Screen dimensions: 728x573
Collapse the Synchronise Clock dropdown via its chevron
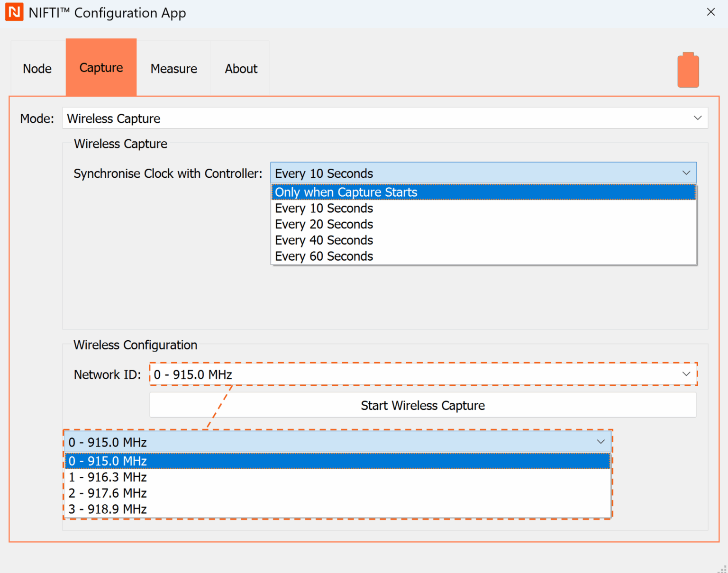tap(686, 173)
